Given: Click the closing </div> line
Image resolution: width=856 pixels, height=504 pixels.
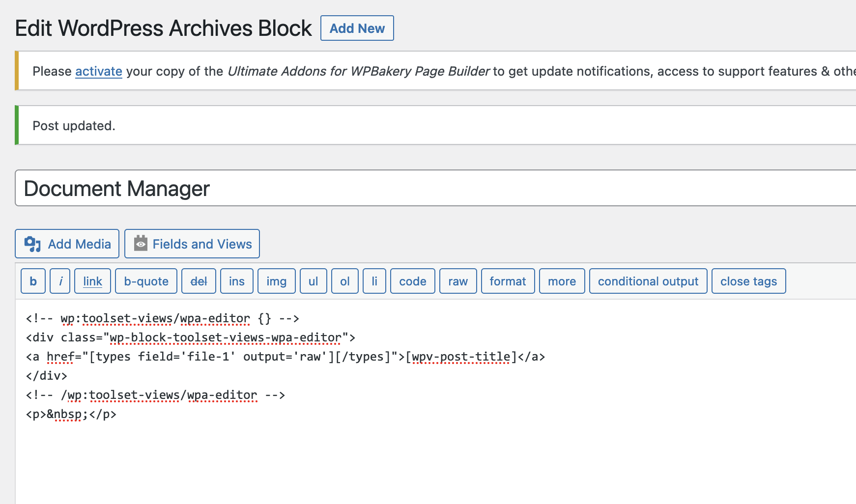Looking at the screenshot, I should click(x=47, y=376).
